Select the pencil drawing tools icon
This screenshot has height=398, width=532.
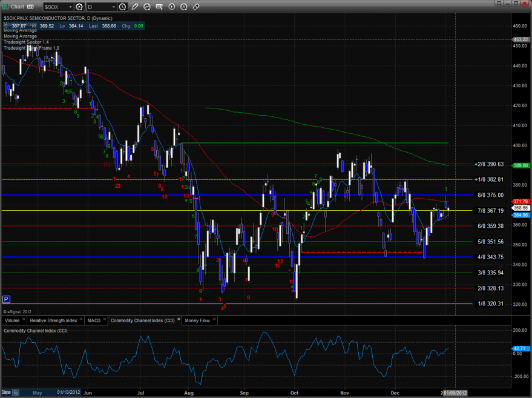(x=135, y=7)
